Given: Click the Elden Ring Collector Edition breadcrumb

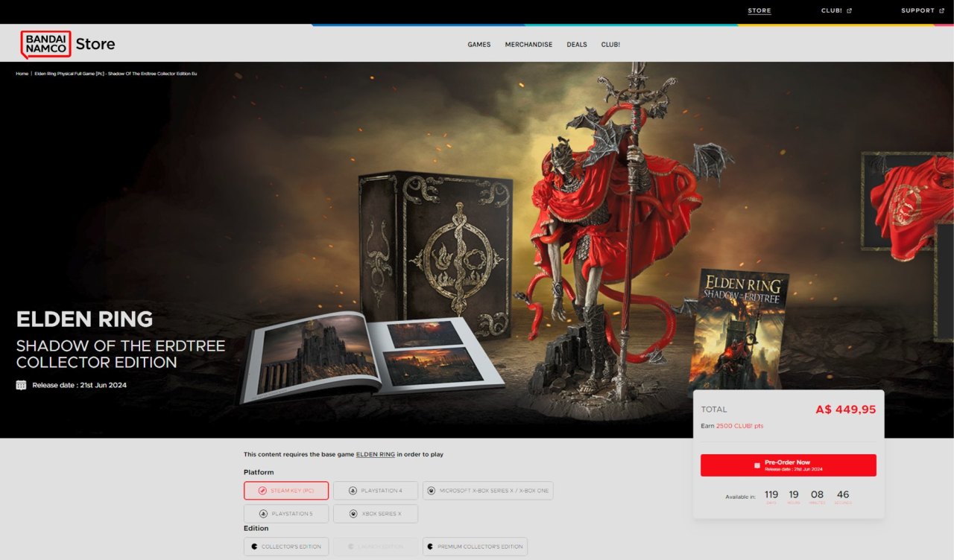Looking at the screenshot, I should 116,74.
